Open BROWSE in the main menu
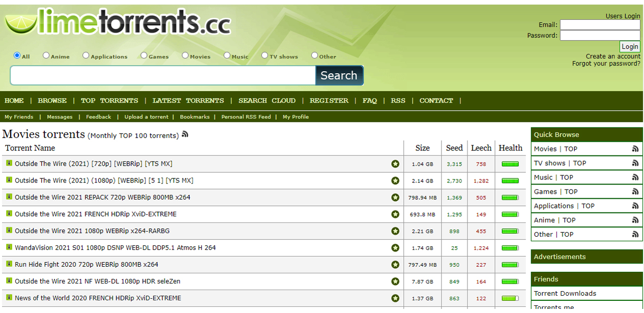644x313 pixels. pos(52,101)
